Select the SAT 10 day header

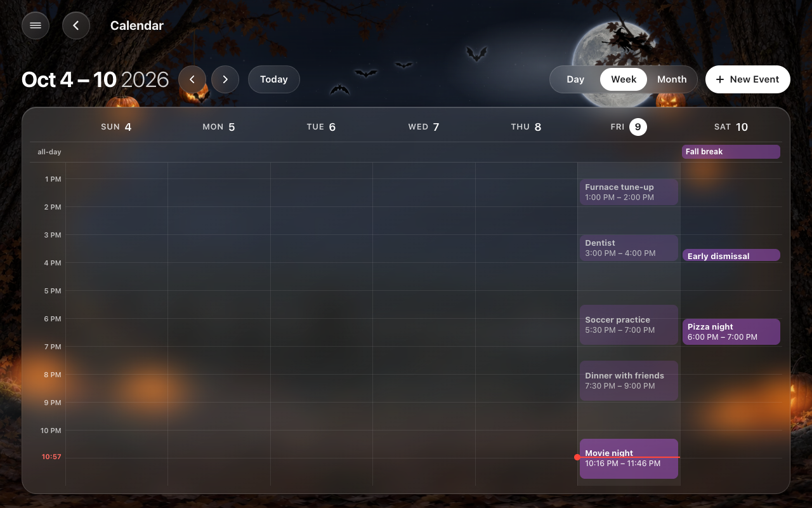[731, 127]
